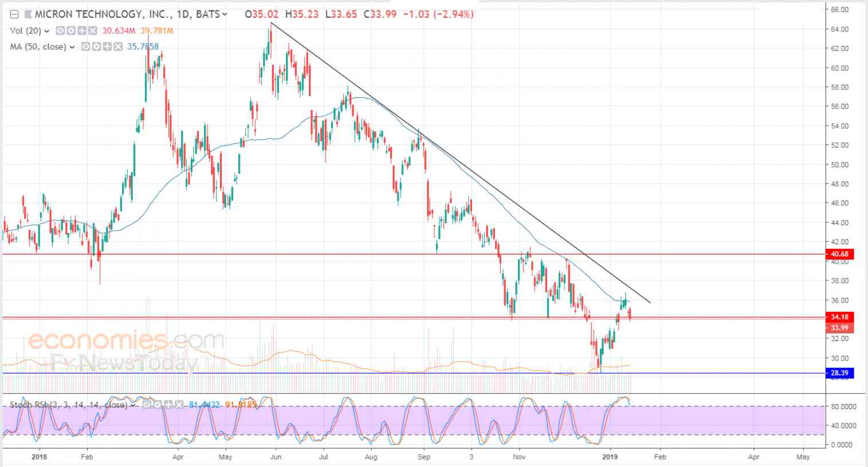Remove the Stoch RSI indicator with its X icon
The height and width of the screenshot is (467, 868).
tap(179, 405)
